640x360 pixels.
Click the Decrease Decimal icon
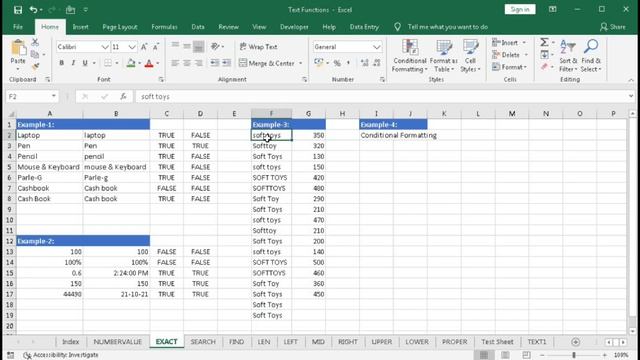click(x=377, y=63)
